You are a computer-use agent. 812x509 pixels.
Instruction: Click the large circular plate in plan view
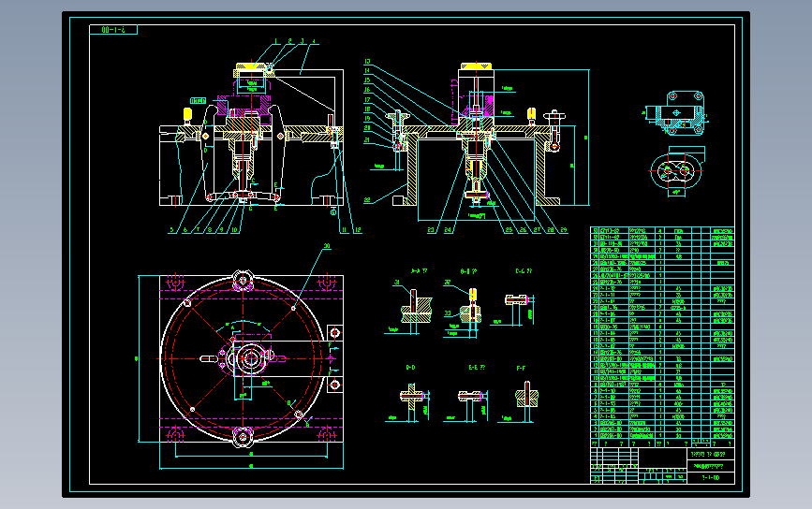[243, 358]
